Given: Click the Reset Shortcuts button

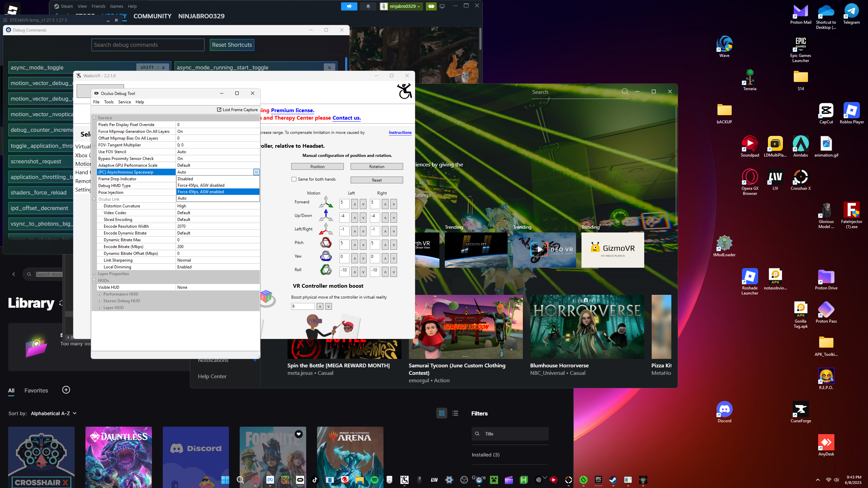Looking at the screenshot, I should (232, 45).
